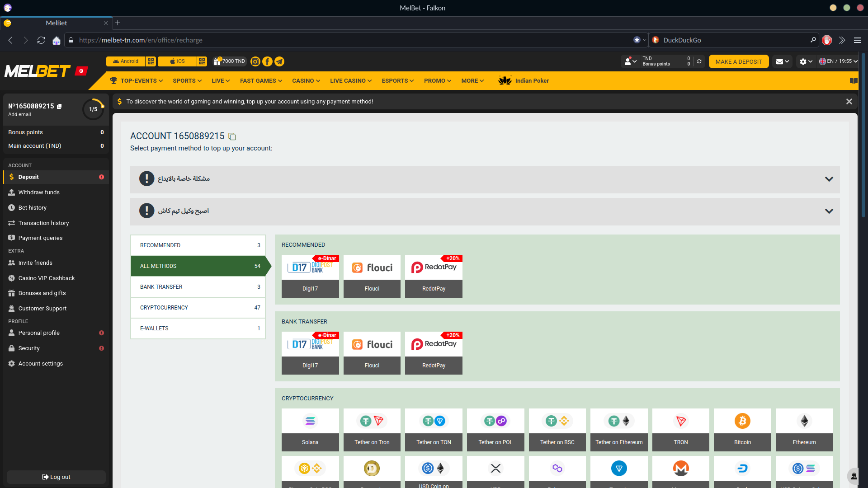This screenshot has height=488, width=868.
Task: Open the CASINO dropdown menu
Action: click(306, 81)
